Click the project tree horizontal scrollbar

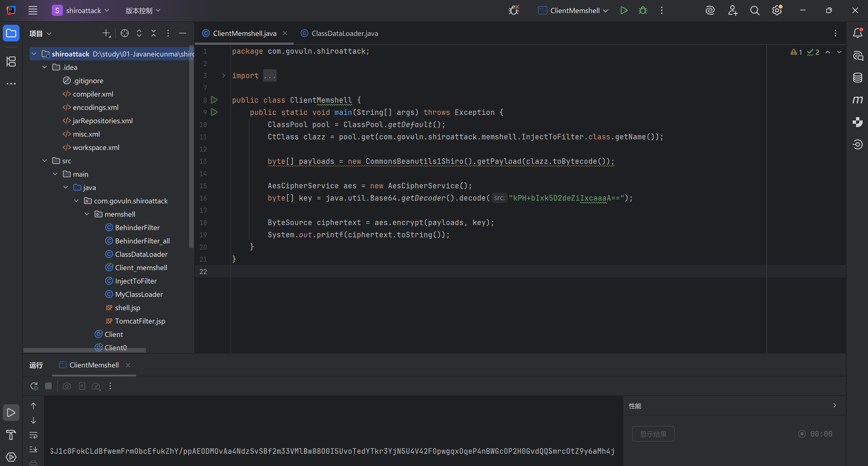point(84,350)
